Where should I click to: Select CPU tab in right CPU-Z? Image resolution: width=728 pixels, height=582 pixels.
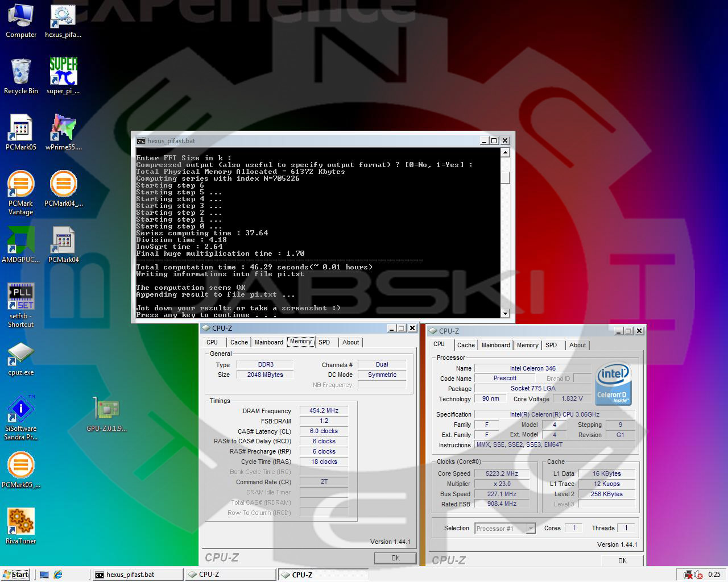pos(439,344)
